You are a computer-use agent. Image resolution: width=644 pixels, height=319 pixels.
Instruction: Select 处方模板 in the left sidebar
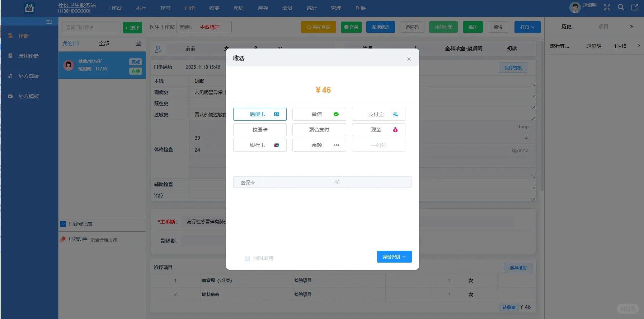[29, 96]
